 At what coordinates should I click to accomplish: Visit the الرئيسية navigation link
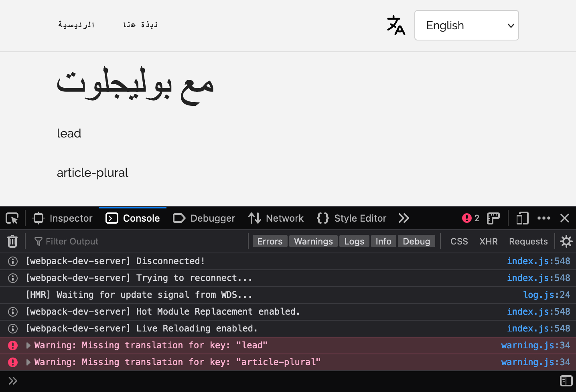(x=76, y=24)
